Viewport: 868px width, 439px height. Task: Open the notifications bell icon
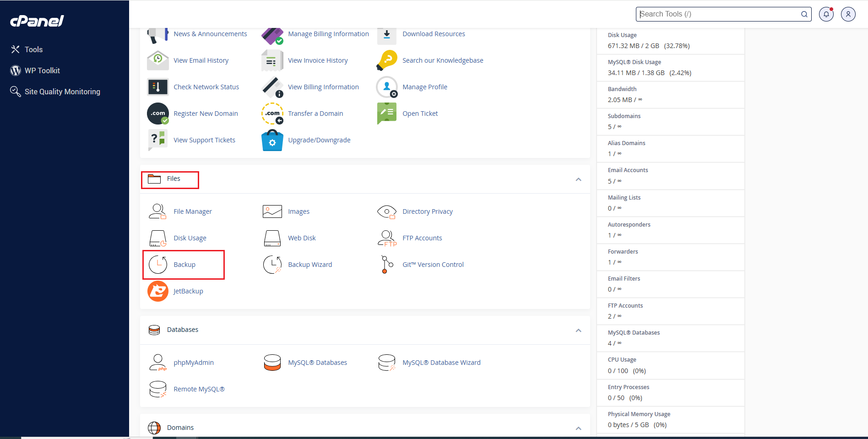click(826, 14)
